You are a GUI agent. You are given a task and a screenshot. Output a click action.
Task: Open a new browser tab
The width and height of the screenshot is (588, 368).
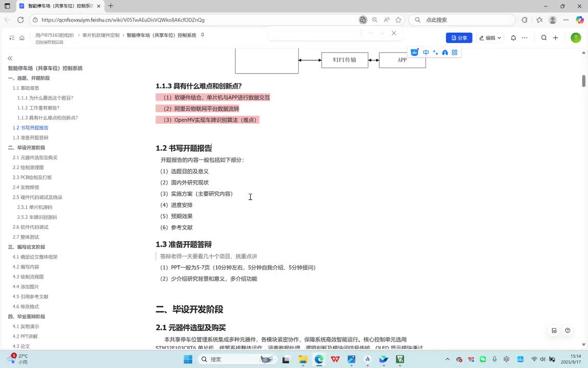[111, 6]
